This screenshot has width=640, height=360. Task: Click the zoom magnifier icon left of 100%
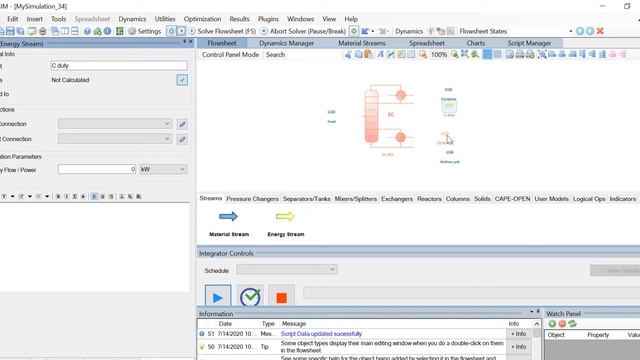pos(423,54)
